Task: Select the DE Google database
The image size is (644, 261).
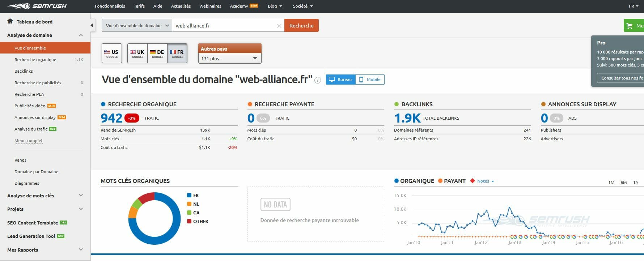Action: pos(157,54)
